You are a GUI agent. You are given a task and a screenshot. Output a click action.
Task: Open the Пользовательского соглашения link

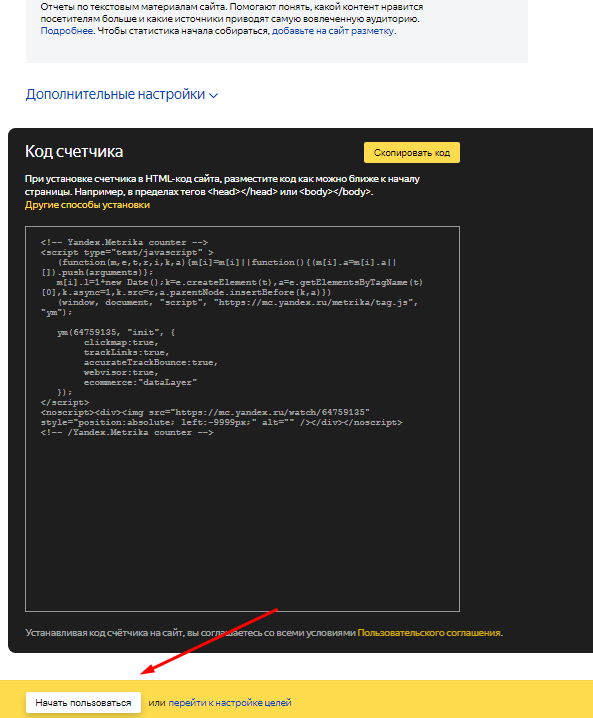pos(429,633)
